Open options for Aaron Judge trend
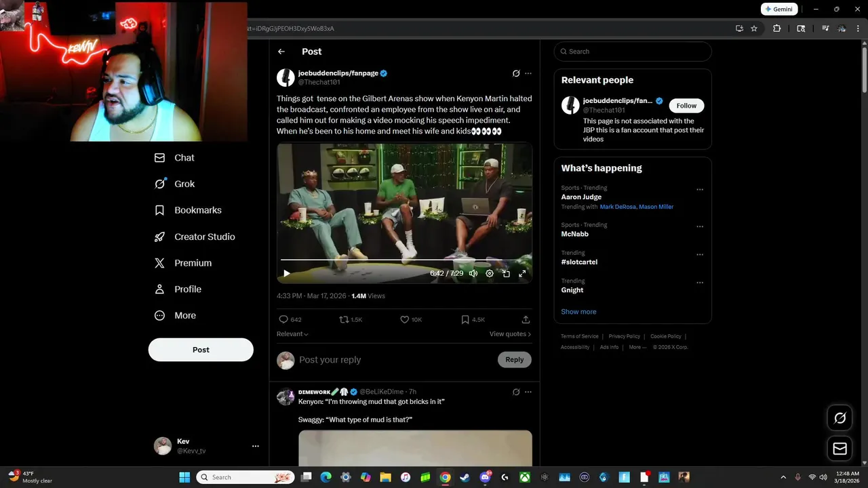This screenshot has width=868, height=488. (x=700, y=190)
